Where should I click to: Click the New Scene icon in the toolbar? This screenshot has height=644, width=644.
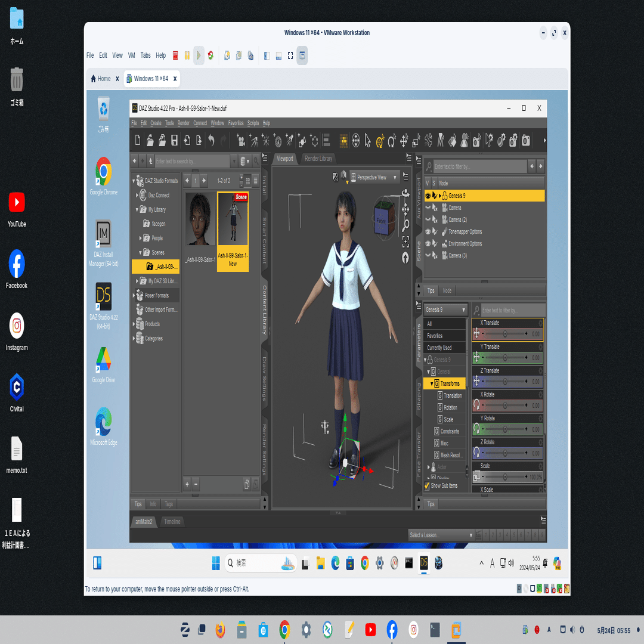138,140
